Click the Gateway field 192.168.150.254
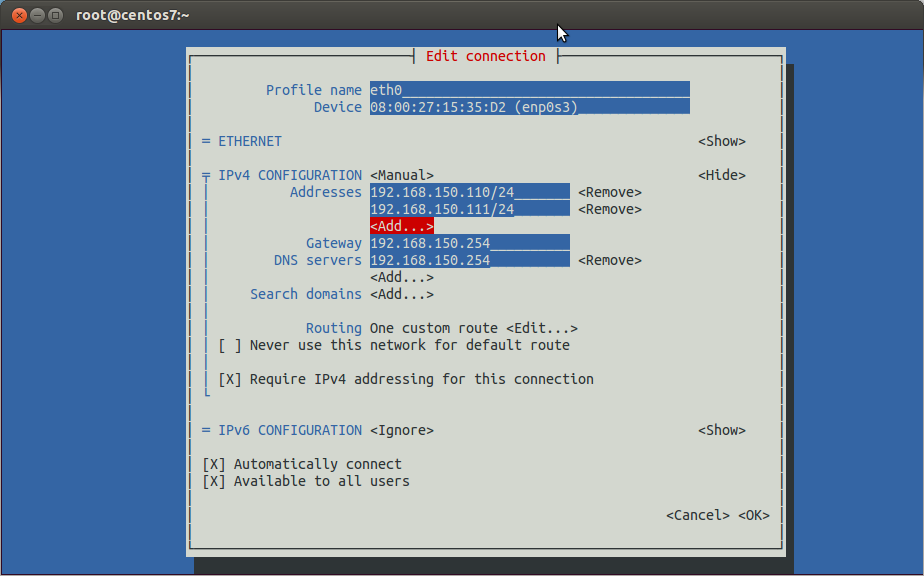Viewport: 924px width, 576px height. tap(470, 243)
